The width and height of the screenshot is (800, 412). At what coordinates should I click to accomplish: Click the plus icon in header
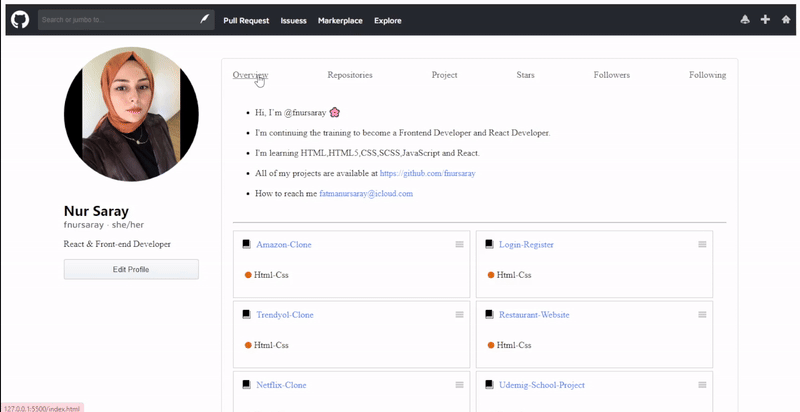coord(765,19)
